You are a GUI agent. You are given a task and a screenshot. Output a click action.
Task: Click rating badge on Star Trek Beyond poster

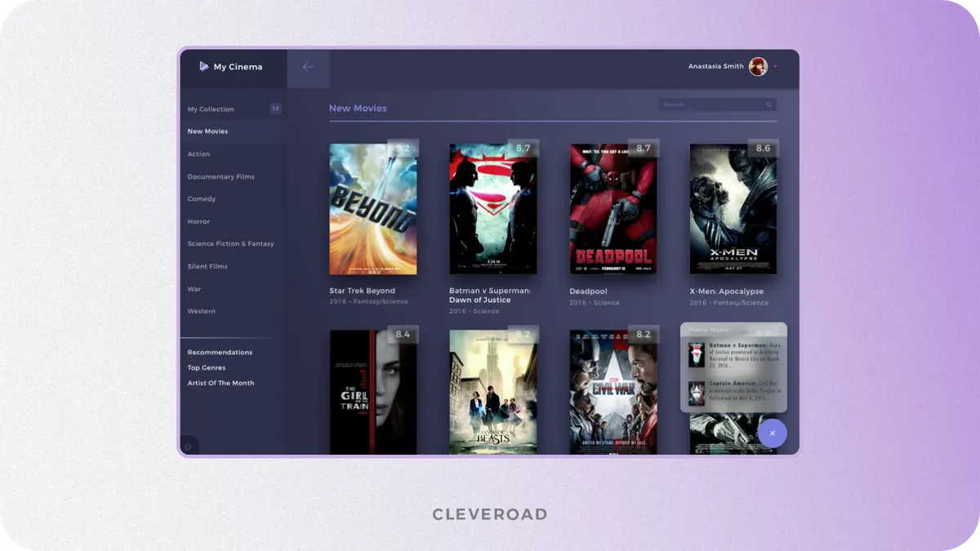pos(403,149)
